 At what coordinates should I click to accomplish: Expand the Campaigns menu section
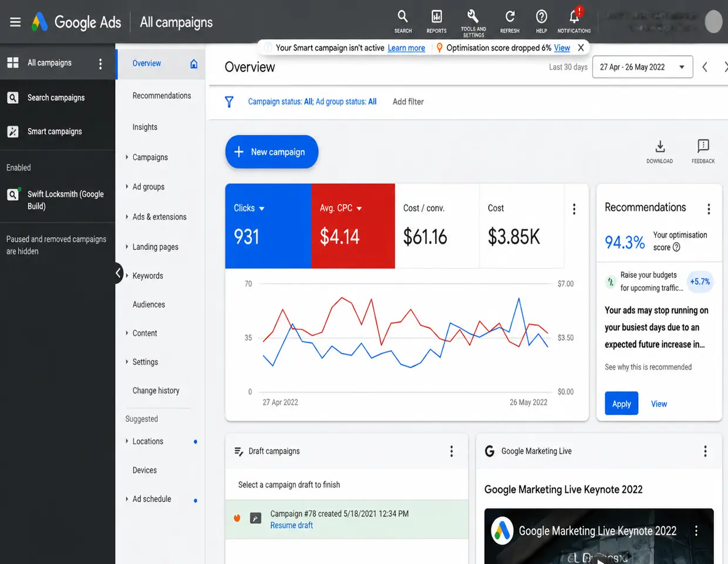point(127,157)
